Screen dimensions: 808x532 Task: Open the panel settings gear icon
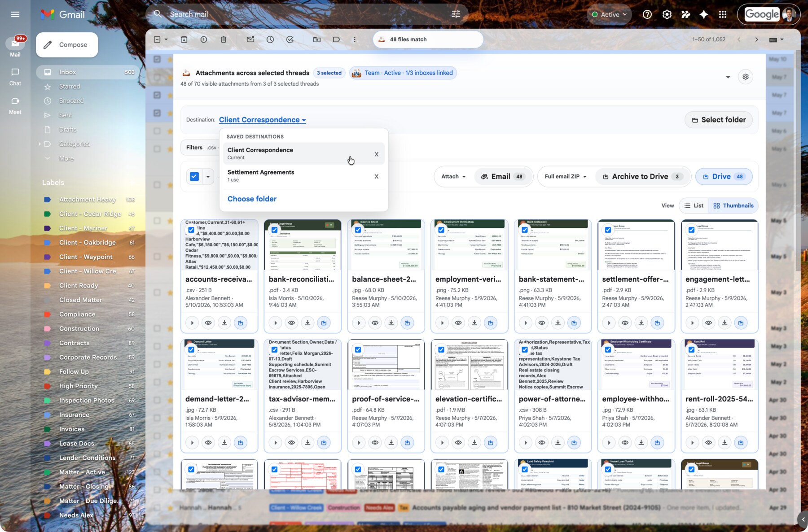click(x=746, y=77)
